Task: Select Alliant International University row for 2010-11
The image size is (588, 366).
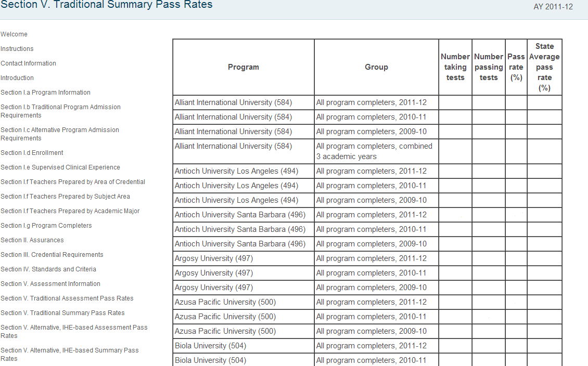Action: click(x=367, y=117)
